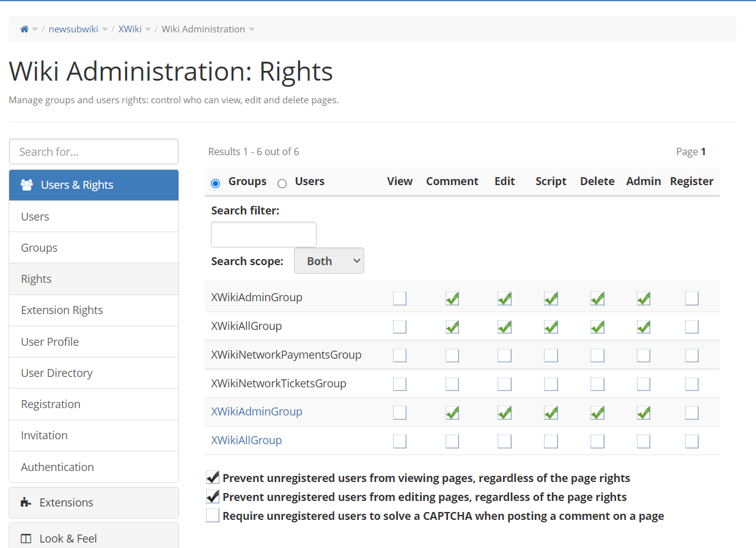Open the caret next to XWiki breadcrumb

[x=148, y=29]
